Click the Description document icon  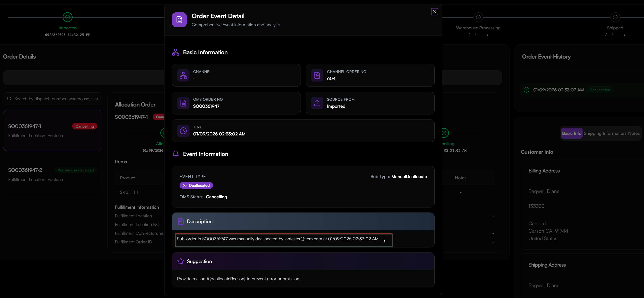181,221
